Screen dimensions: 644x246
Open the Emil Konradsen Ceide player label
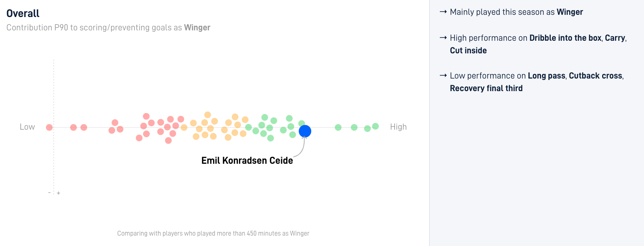[x=247, y=160]
